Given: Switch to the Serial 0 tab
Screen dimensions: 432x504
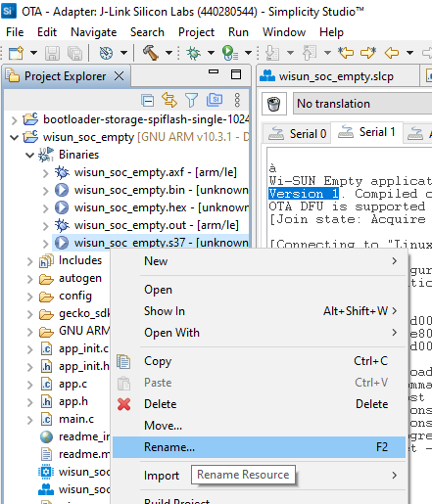Looking at the screenshot, I should [297, 133].
